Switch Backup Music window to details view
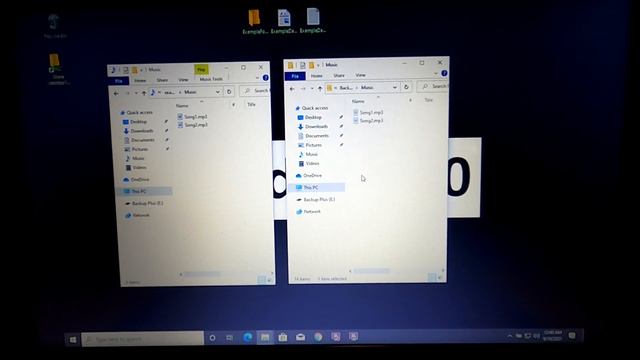Screen dimensions: 640x360 tap(431, 278)
